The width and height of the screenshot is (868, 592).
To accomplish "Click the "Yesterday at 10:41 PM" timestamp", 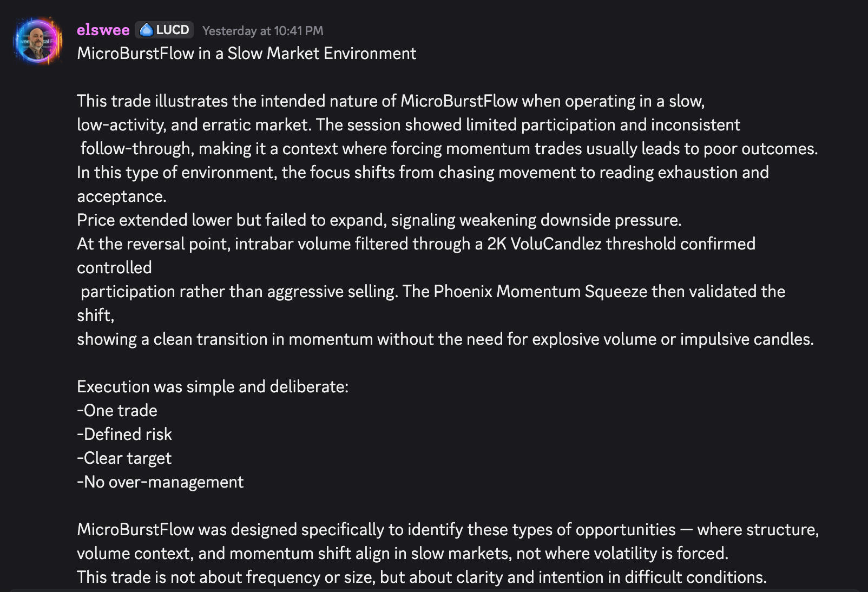I will coord(262,31).
